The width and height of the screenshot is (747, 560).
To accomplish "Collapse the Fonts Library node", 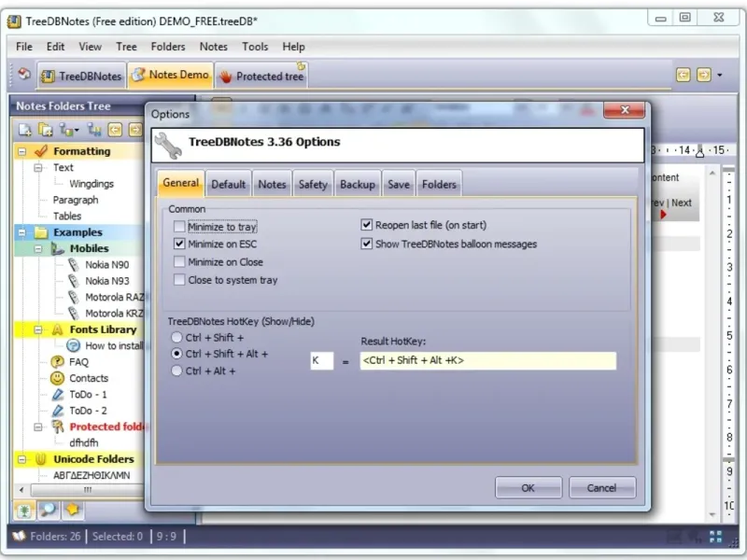I will click(x=37, y=329).
